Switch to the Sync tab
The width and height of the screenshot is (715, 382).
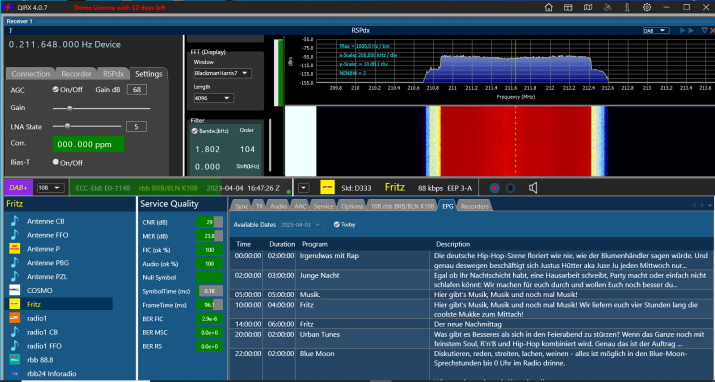(x=242, y=206)
